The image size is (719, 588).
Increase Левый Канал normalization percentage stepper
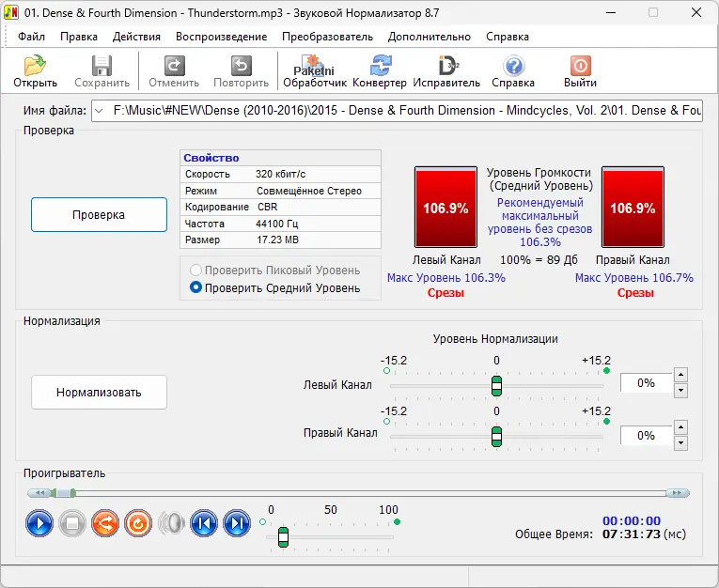click(681, 375)
